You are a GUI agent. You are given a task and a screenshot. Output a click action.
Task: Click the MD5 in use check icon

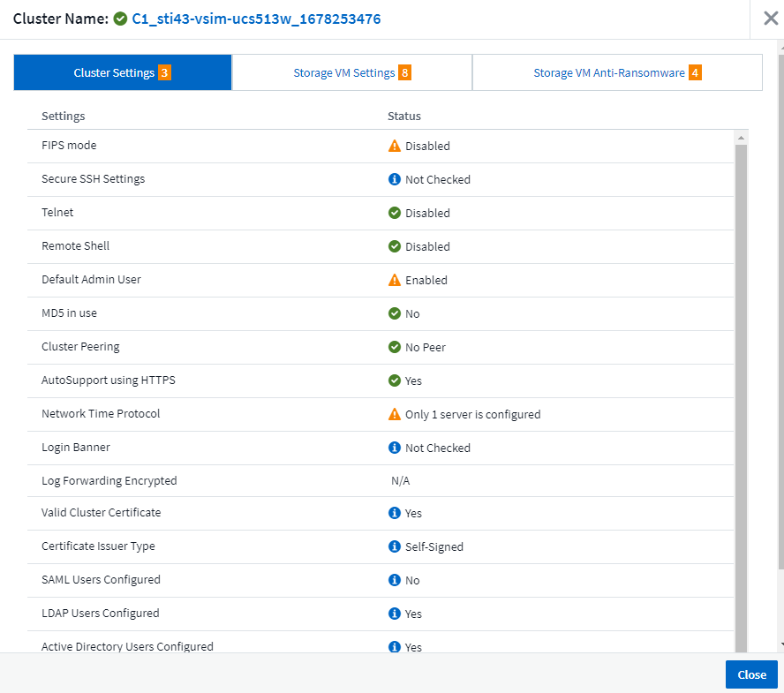[x=395, y=313]
